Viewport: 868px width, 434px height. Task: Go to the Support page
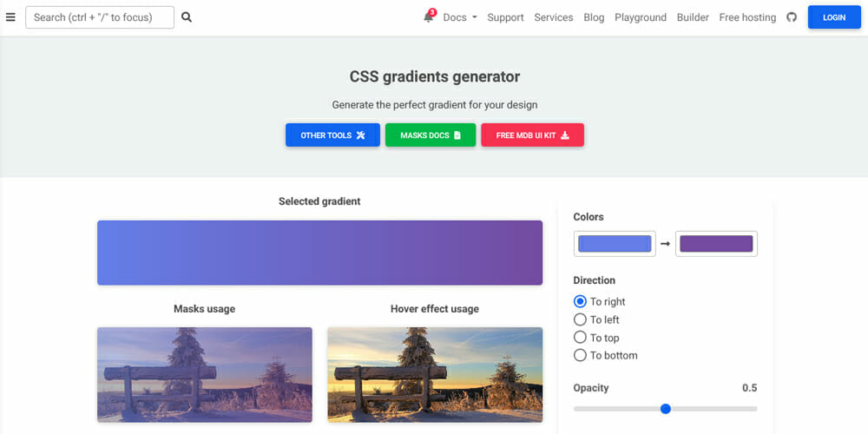pos(505,17)
